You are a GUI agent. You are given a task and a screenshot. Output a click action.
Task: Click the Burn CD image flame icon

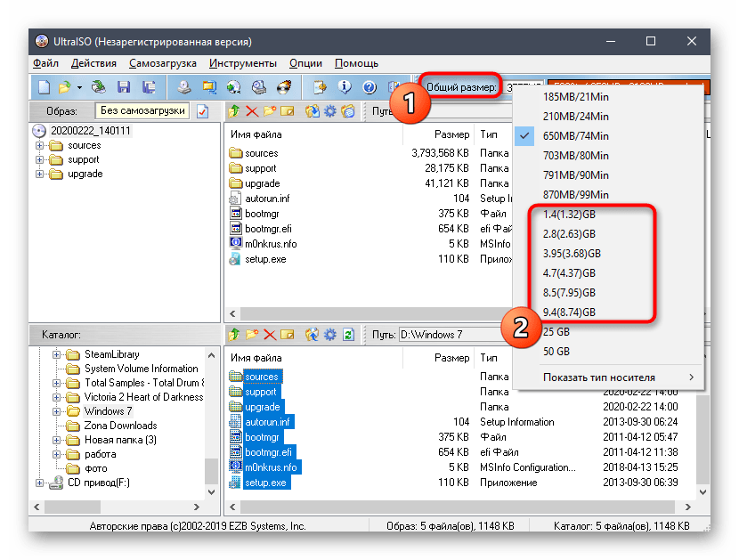[x=284, y=87]
